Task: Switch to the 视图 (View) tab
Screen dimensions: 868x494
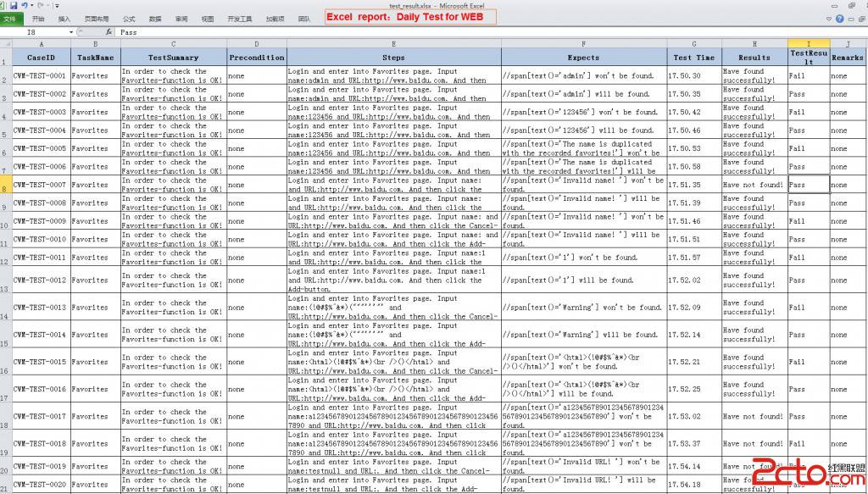Action: pyautogui.click(x=208, y=19)
